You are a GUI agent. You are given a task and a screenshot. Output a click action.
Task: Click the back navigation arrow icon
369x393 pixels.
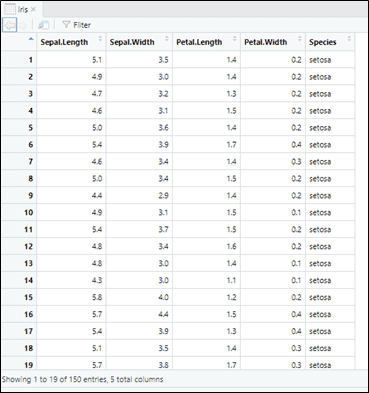[9, 25]
